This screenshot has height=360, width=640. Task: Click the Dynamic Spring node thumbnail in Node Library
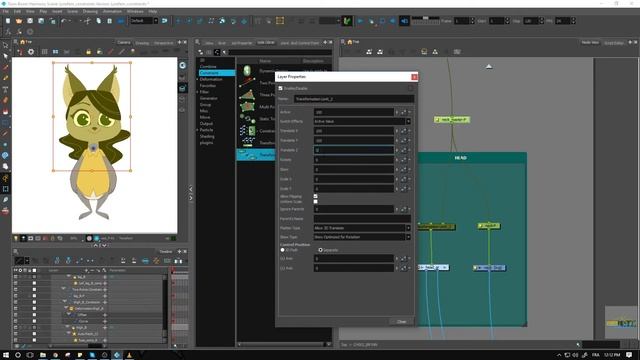click(247, 71)
